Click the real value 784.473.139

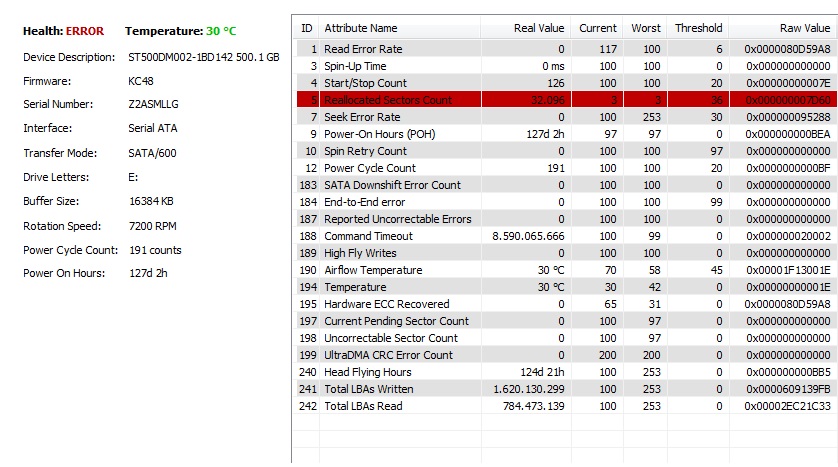pyautogui.click(x=533, y=406)
